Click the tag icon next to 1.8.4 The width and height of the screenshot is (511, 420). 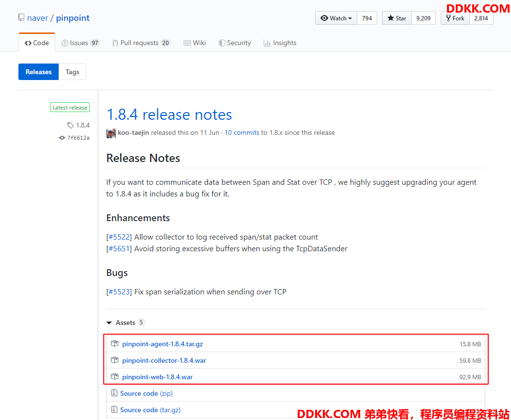coord(70,125)
